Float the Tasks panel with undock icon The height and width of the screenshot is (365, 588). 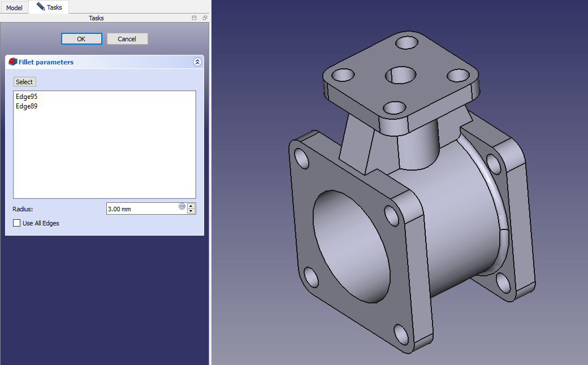click(204, 18)
